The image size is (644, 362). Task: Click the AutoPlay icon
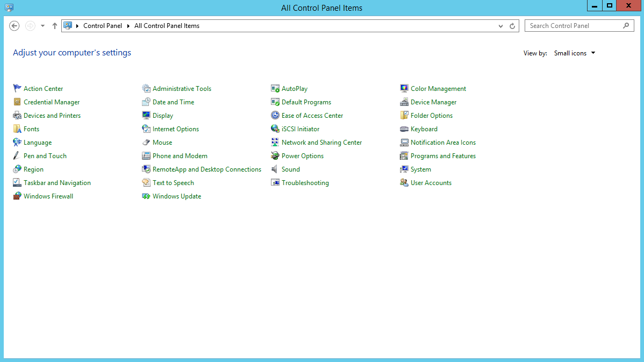(275, 88)
